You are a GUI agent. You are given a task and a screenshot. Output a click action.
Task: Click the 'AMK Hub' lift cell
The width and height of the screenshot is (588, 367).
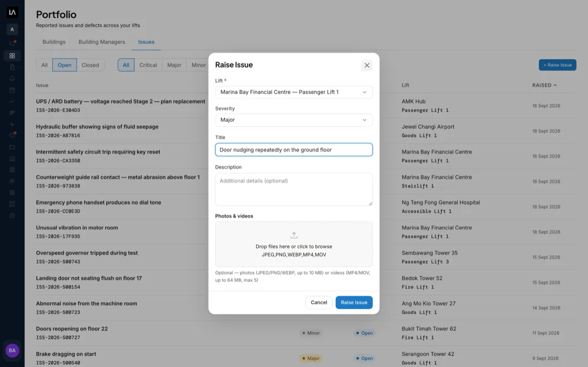pyautogui.click(x=414, y=101)
